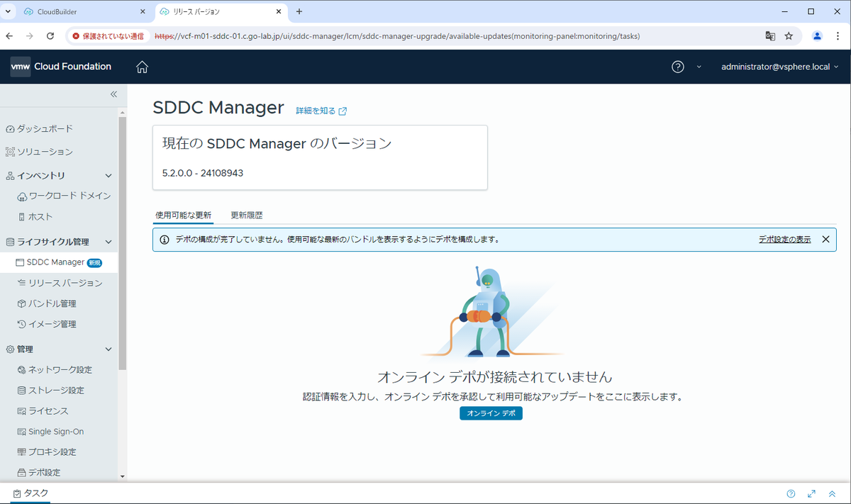Image resolution: width=851 pixels, height=504 pixels.
Task: Collapse the ライフサイクル管理 section
Action: pos(109,242)
